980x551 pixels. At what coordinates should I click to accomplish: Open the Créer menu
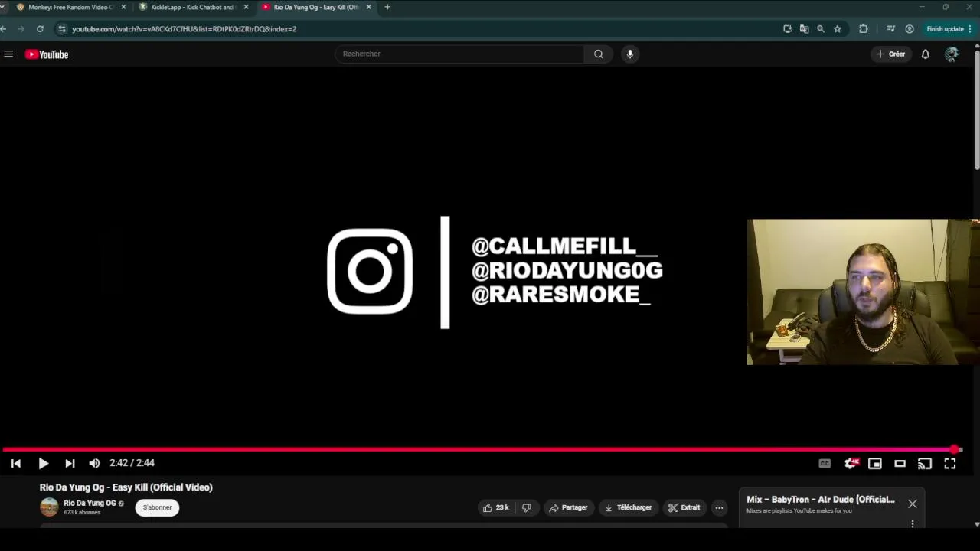(x=890, y=54)
